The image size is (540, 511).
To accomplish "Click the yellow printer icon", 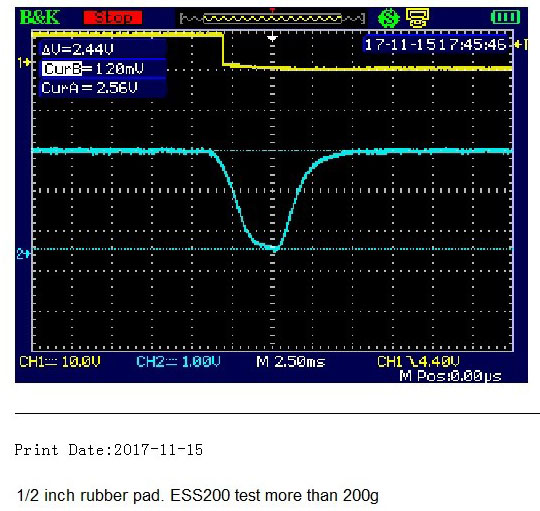I will tap(417, 18).
